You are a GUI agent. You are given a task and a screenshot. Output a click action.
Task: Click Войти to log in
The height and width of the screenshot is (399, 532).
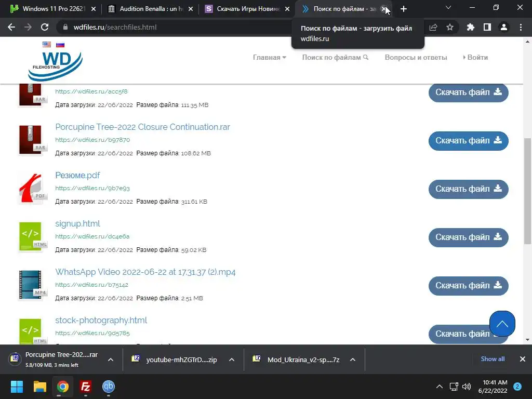point(476,57)
